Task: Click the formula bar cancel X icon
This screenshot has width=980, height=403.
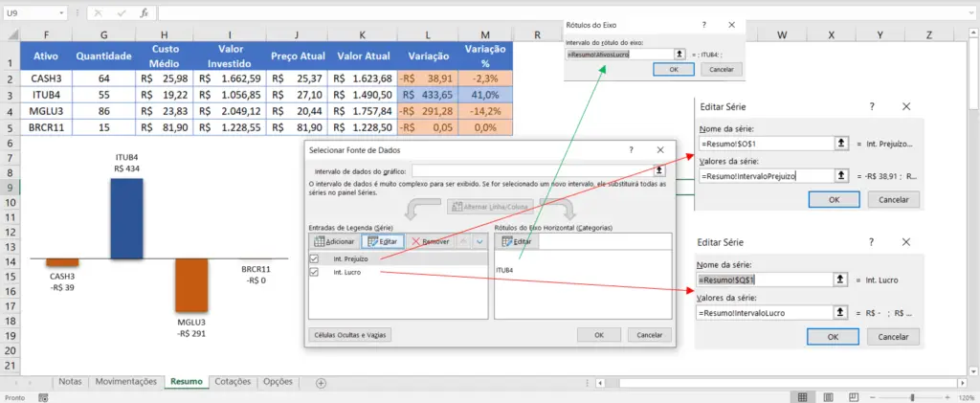Action: [100, 12]
